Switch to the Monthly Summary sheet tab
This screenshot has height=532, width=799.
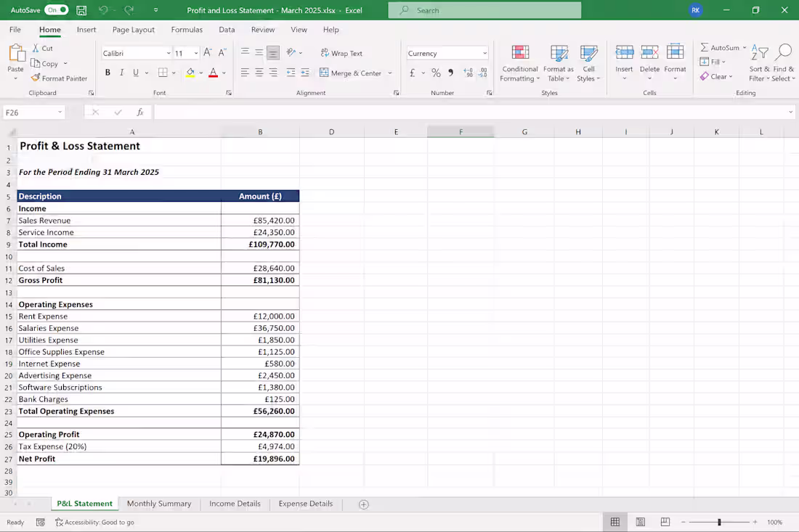pyautogui.click(x=159, y=504)
